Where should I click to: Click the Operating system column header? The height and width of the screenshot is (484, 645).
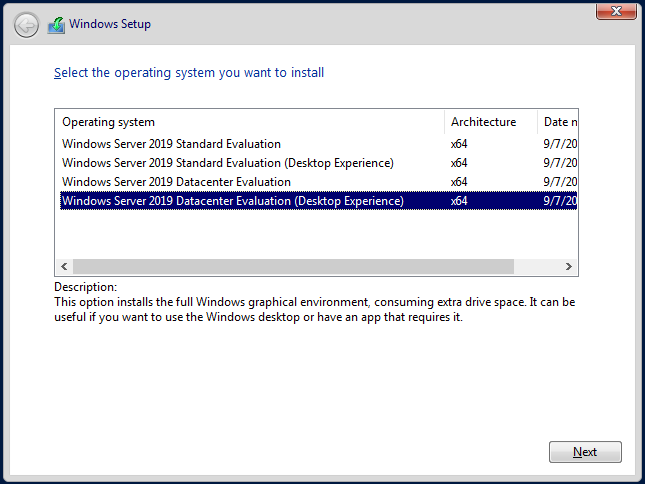pyautogui.click(x=250, y=122)
